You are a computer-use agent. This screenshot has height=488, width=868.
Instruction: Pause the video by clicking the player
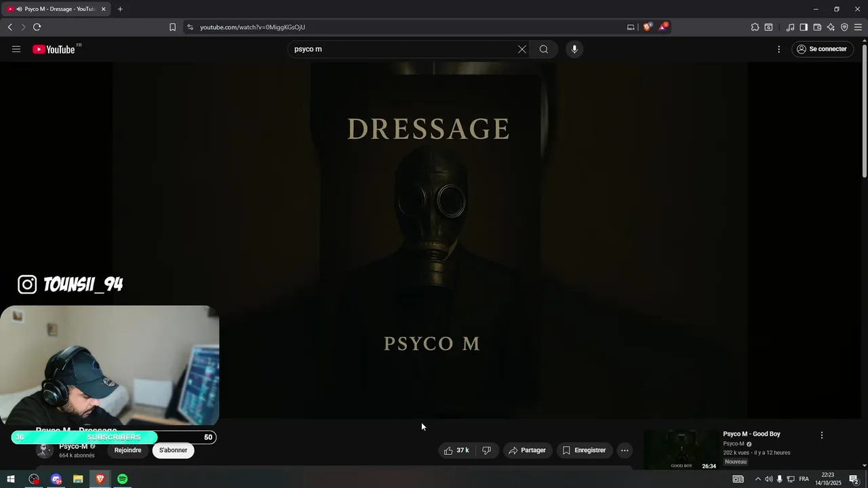[430, 240]
